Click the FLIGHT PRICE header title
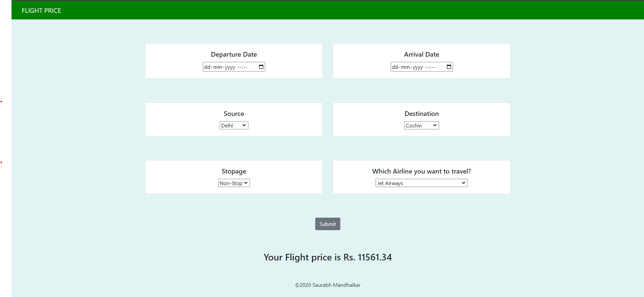The width and height of the screenshot is (644, 297). [x=41, y=10]
